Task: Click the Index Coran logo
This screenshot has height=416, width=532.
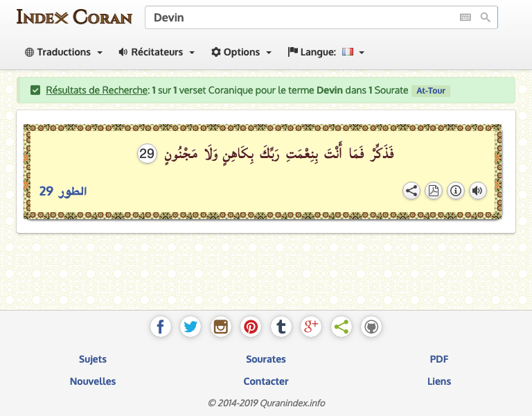Action: [x=74, y=17]
